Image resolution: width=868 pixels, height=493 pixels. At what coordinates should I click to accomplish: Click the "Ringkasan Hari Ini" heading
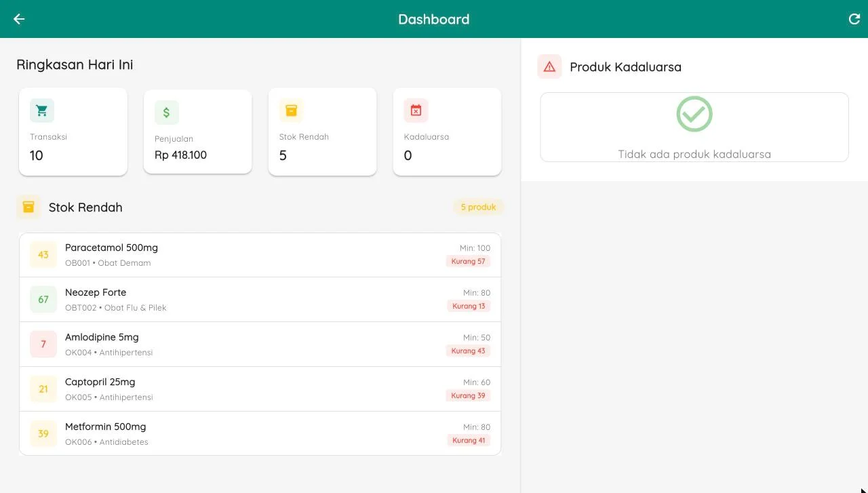click(75, 64)
